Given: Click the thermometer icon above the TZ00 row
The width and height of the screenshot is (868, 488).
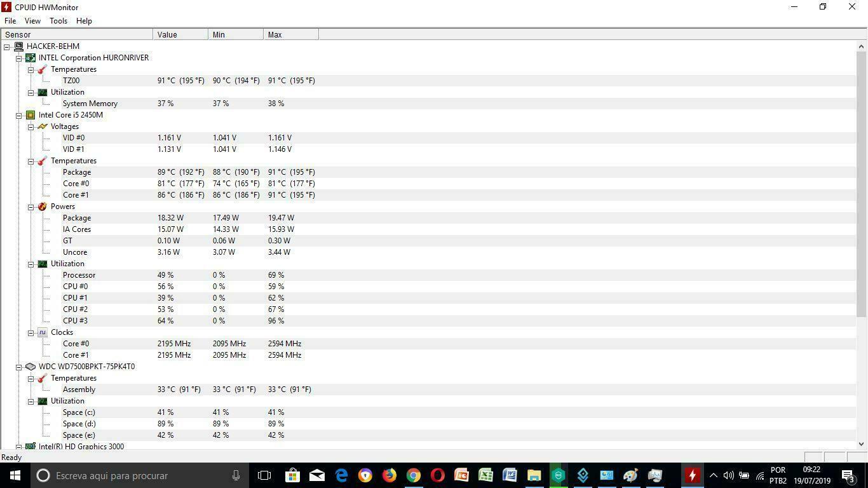Looking at the screenshot, I should coord(43,69).
